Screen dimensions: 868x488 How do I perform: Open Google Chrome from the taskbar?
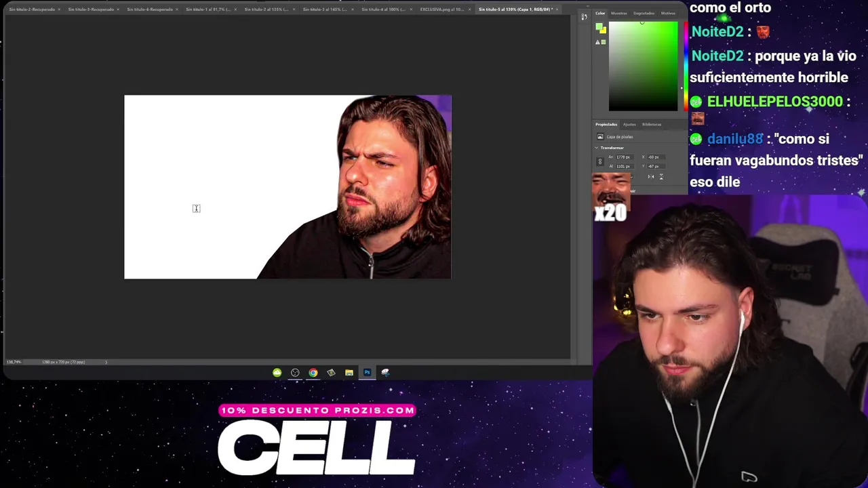click(x=313, y=372)
